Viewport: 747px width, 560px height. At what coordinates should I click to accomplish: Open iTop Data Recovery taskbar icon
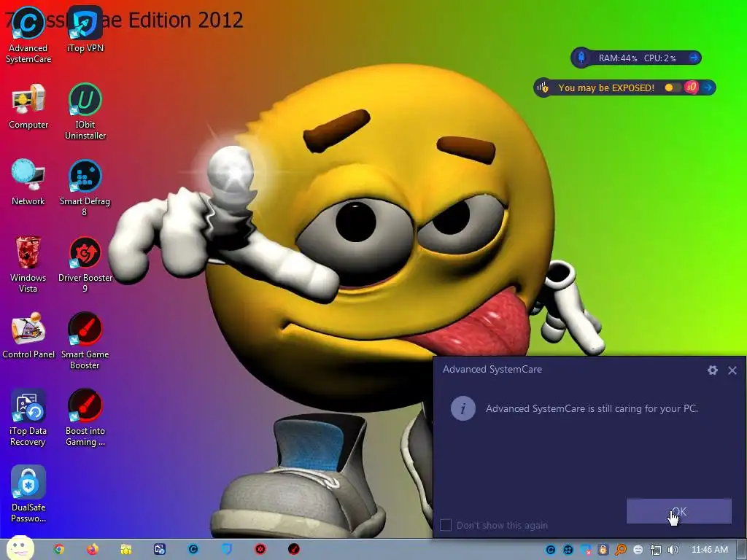tap(160, 550)
